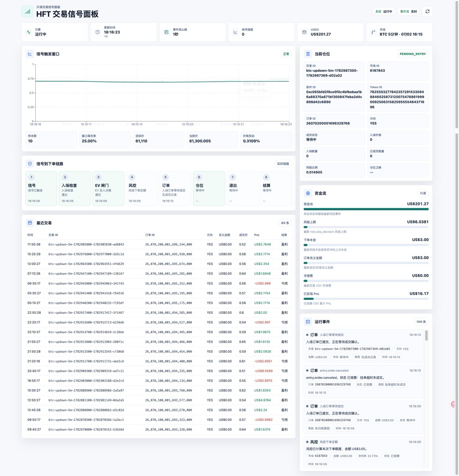Click the database icon in 事件流心跳 card
The height and width of the screenshot is (476, 459).
(x=167, y=32)
